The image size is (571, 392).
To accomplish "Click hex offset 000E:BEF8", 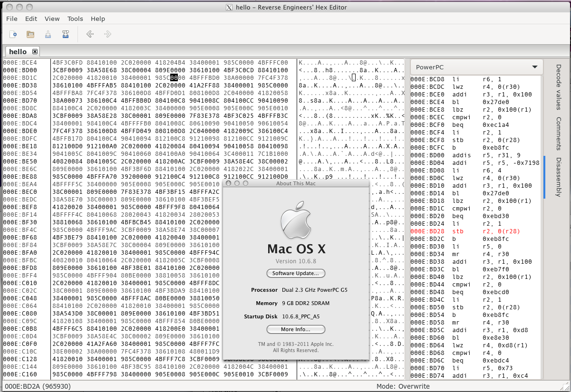I will 20,207.
